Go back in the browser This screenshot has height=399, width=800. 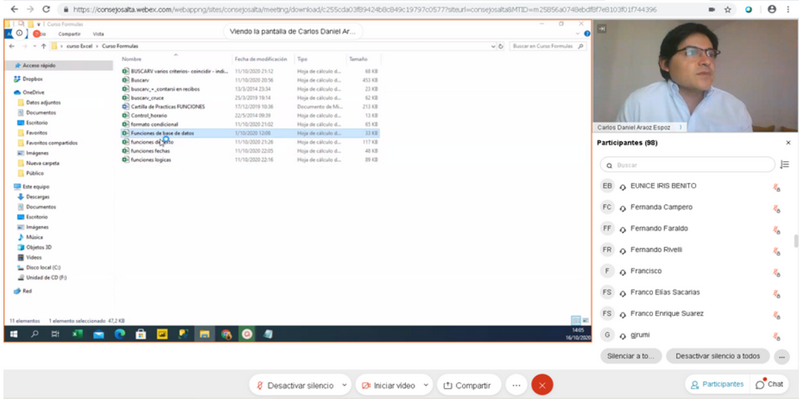point(14,9)
